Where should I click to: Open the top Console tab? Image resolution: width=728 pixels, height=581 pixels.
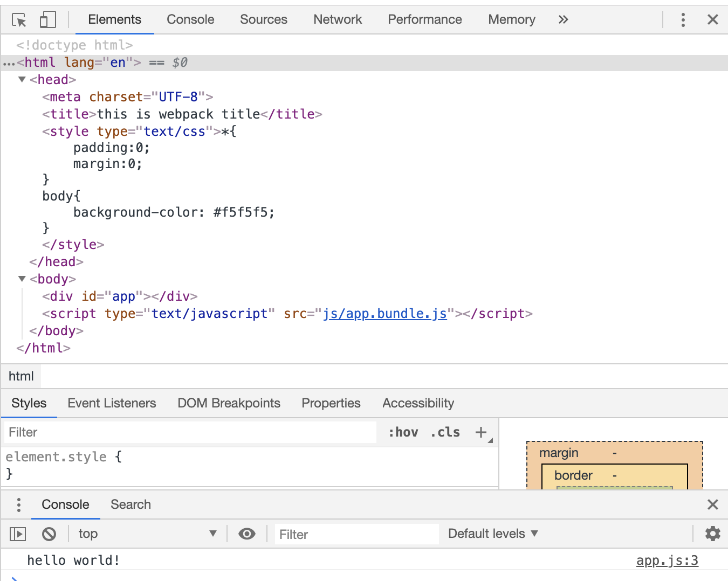pos(190,19)
